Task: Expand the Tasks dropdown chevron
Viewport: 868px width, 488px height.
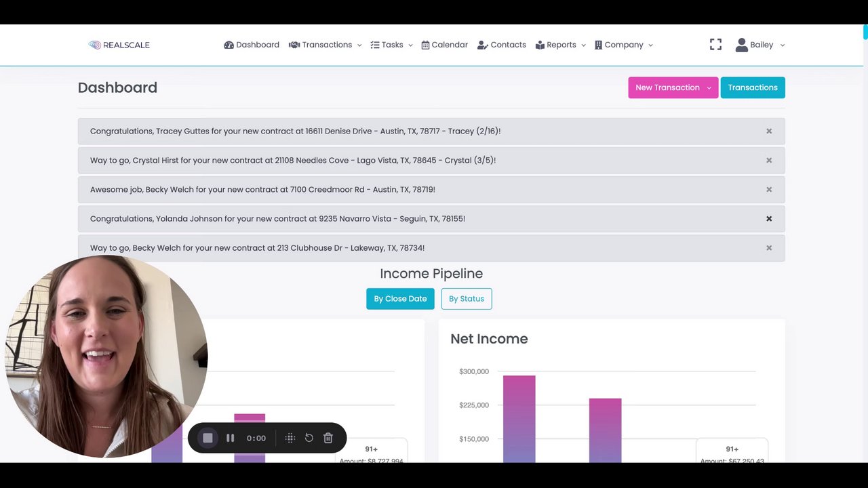Action: pos(410,45)
